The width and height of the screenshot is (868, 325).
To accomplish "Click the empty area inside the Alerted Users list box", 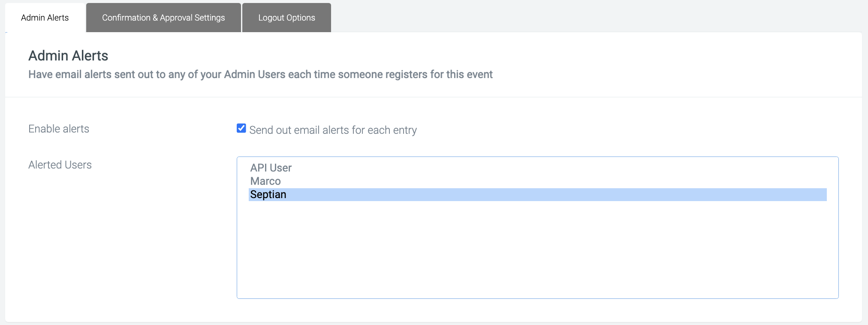I will tap(538, 249).
